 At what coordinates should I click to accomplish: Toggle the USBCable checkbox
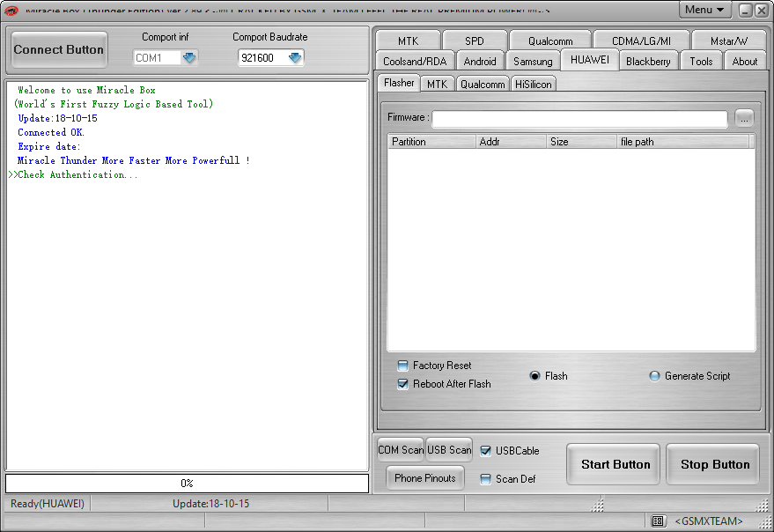[x=487, y=451]
